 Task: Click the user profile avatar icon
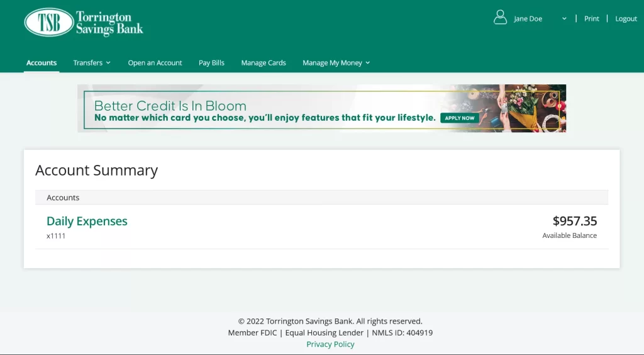[500, 18]
